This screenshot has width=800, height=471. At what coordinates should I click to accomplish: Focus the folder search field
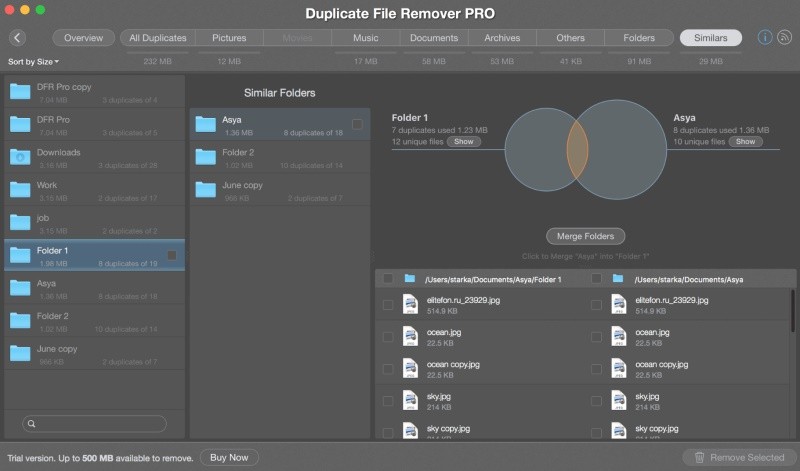pyautogui.click(x=94, y=424)
